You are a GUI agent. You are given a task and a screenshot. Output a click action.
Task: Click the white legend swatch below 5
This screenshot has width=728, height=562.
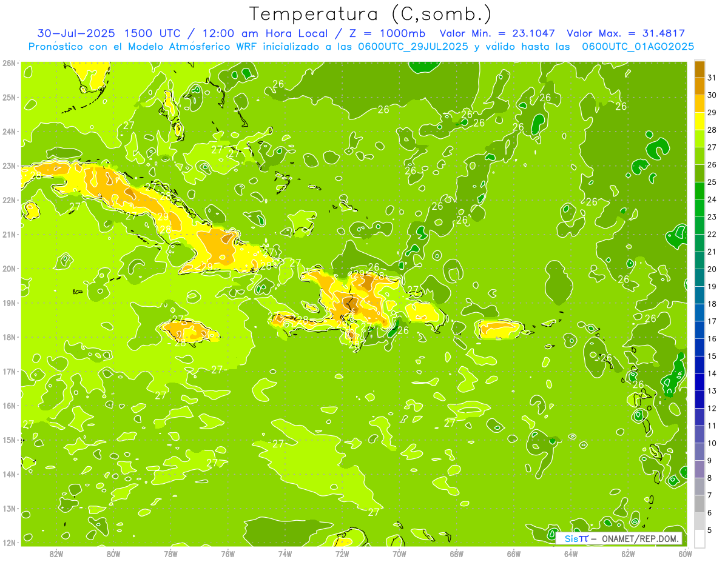pos(699,538)
